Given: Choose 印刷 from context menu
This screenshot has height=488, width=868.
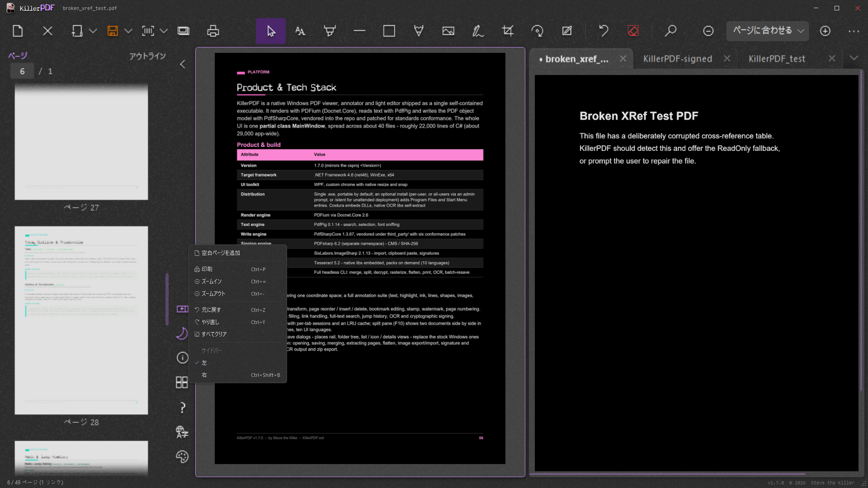Looking at the screenshot, I should pyautogui.click(x=238, y=269).
